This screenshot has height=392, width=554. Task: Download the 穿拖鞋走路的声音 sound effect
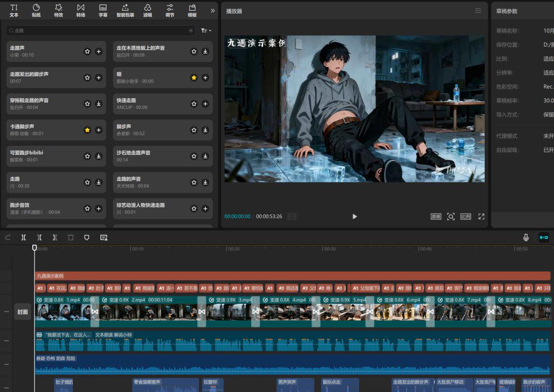[x=98, y=104]
